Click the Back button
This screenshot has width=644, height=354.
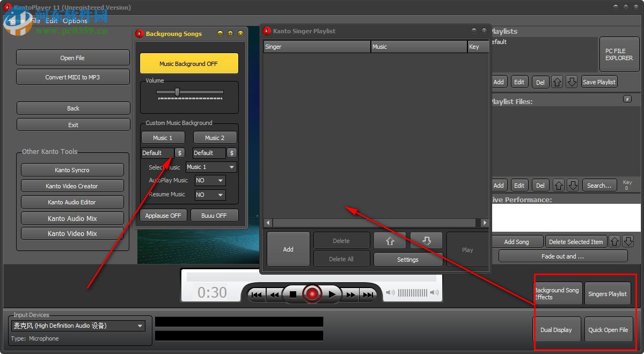click(x=74, y=108)
